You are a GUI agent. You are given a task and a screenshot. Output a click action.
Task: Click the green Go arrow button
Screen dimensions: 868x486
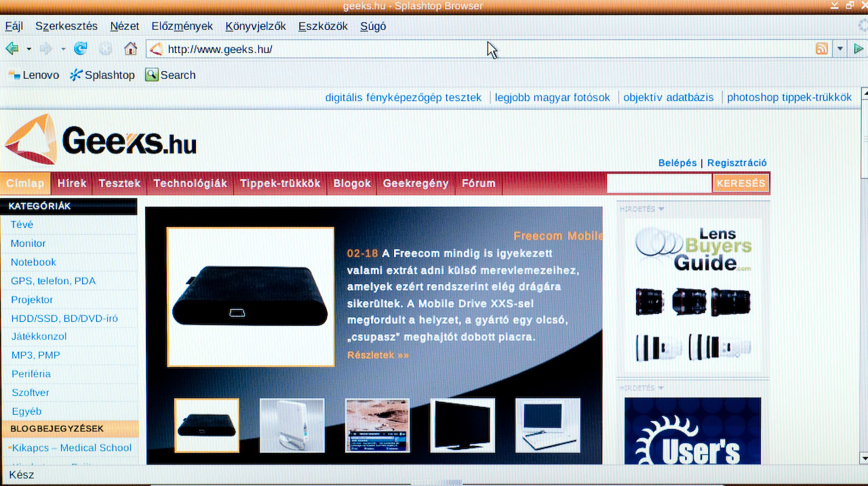[859, 49]
